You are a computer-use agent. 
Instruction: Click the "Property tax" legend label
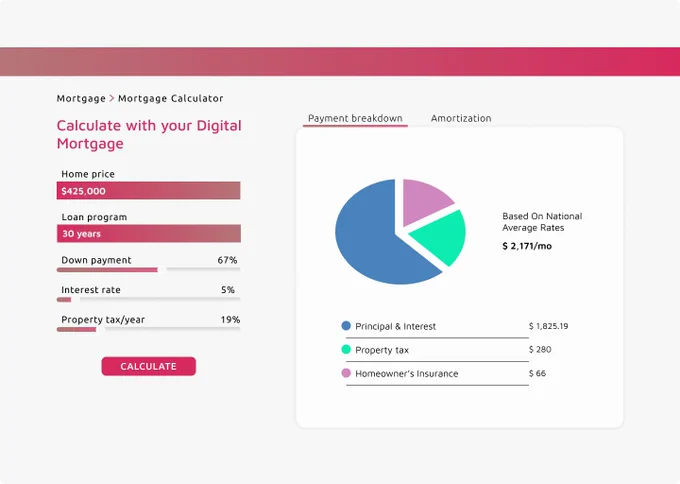tap(382, 350)
